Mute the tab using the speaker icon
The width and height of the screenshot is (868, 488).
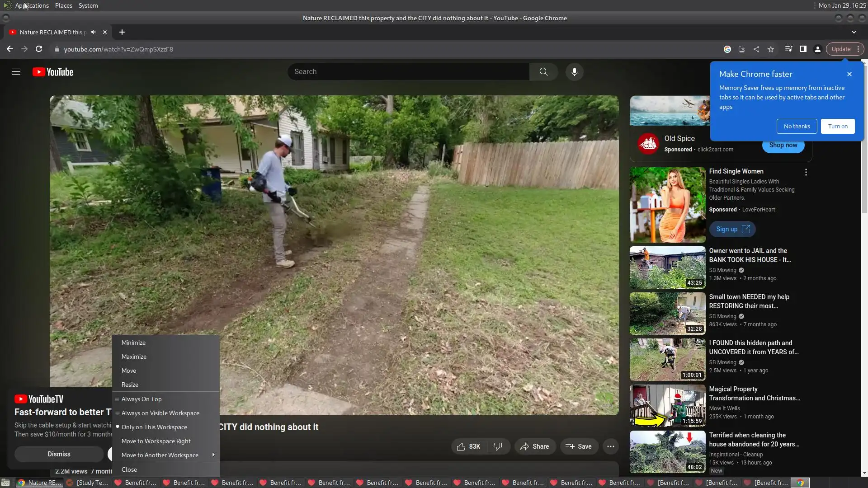click(94, 32)
